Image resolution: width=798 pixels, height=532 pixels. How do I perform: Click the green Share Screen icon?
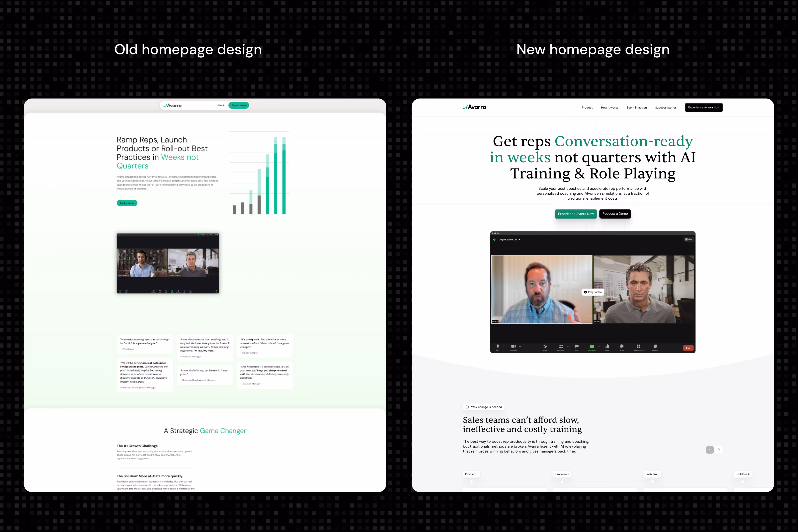click(x=592, y=346)
